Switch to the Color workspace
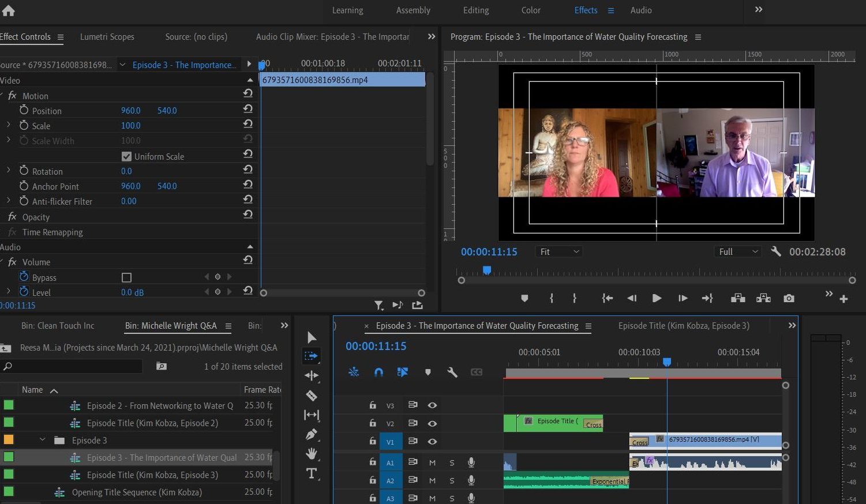The height and width of the screenshot is (504, 866). point(531,10)
